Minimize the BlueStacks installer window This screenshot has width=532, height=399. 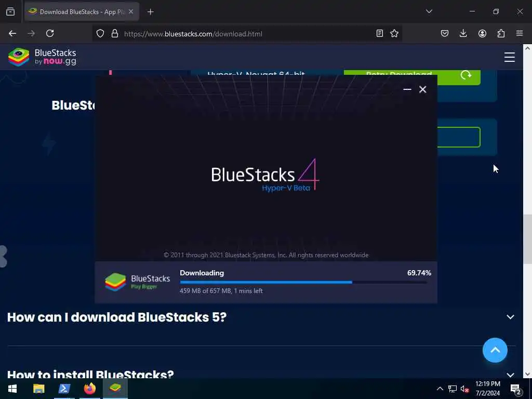(407, 89)
